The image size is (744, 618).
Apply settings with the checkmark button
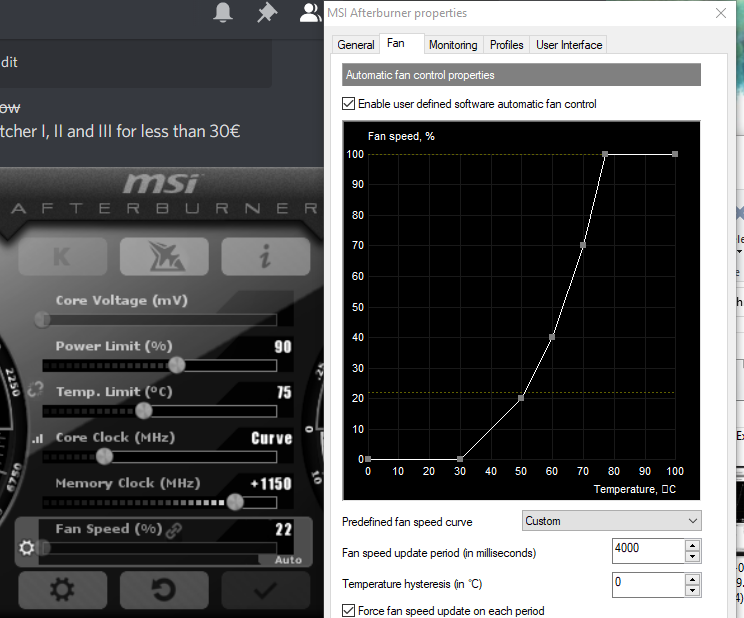click(x=265, y=590)
